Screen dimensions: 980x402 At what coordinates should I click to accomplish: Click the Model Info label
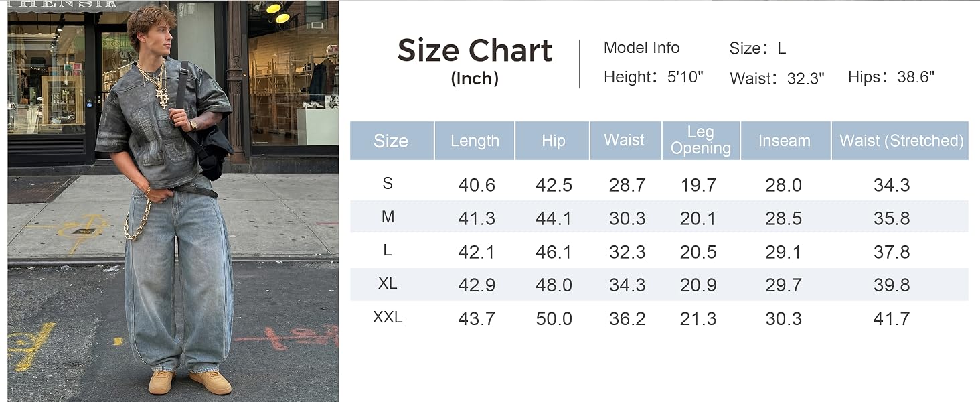point(641,48)
